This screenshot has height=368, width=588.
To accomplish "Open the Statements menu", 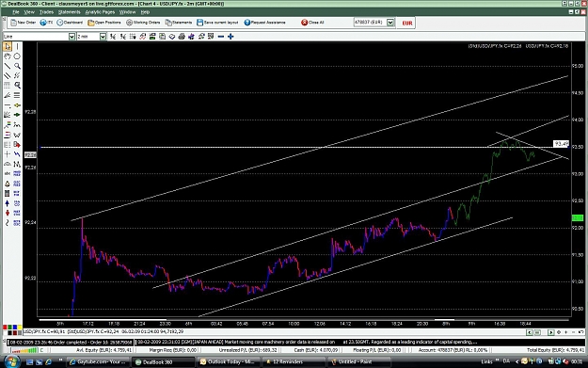I will coord(69,12).
